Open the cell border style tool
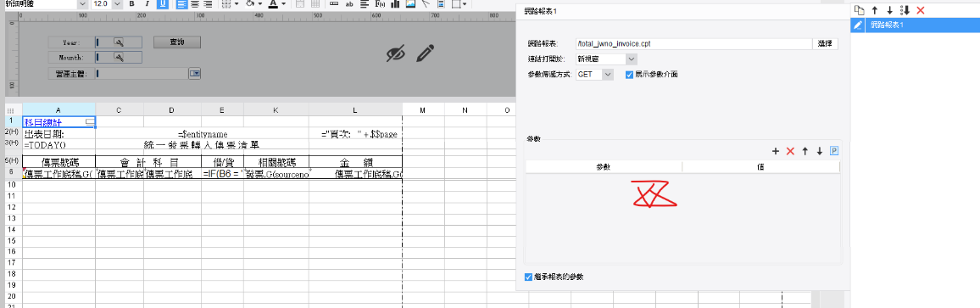This screenshot has height=308, width=980. coord(226,3)
